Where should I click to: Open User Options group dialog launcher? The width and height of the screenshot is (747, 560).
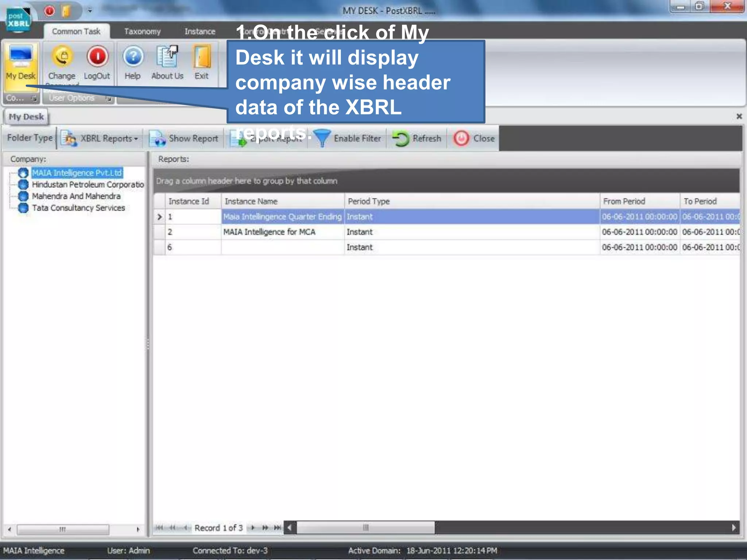click(x=108, y=98)
